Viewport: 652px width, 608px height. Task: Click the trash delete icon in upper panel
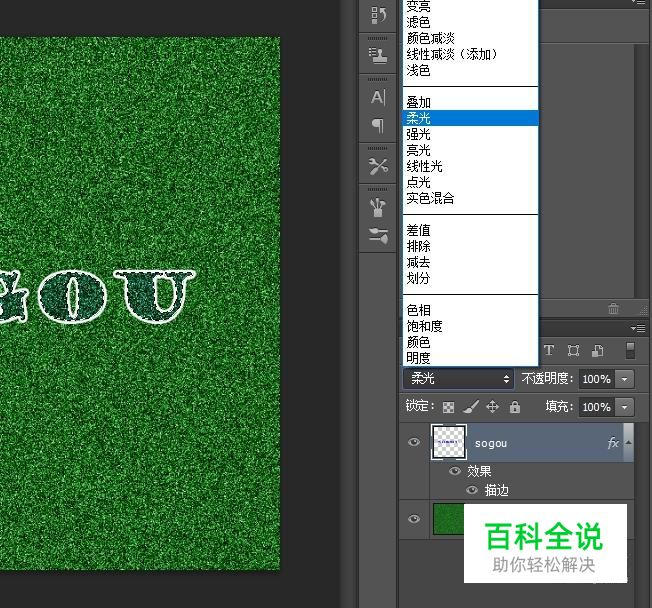[613, 308]
